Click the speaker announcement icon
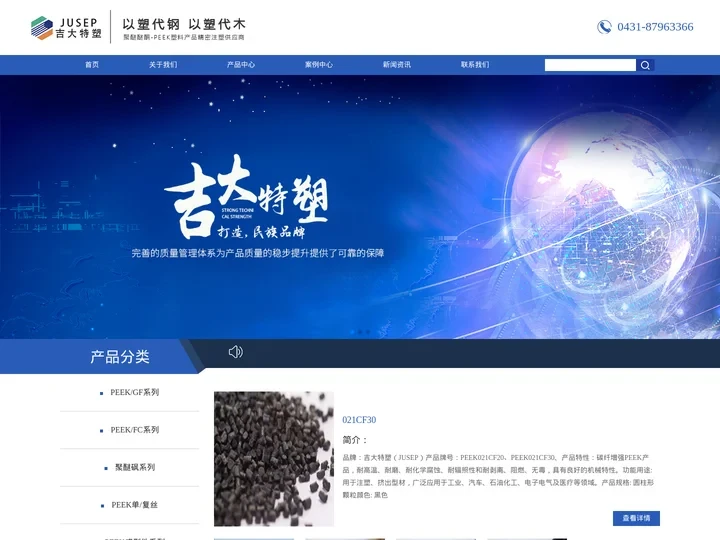Screen dimensions: 720x540 click(236, 352)
